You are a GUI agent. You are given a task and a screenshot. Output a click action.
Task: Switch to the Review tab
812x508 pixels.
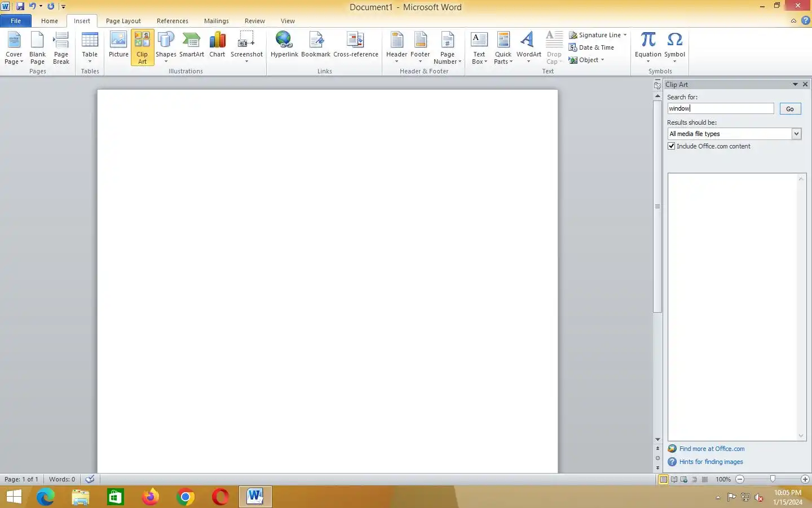click(255, 21)
